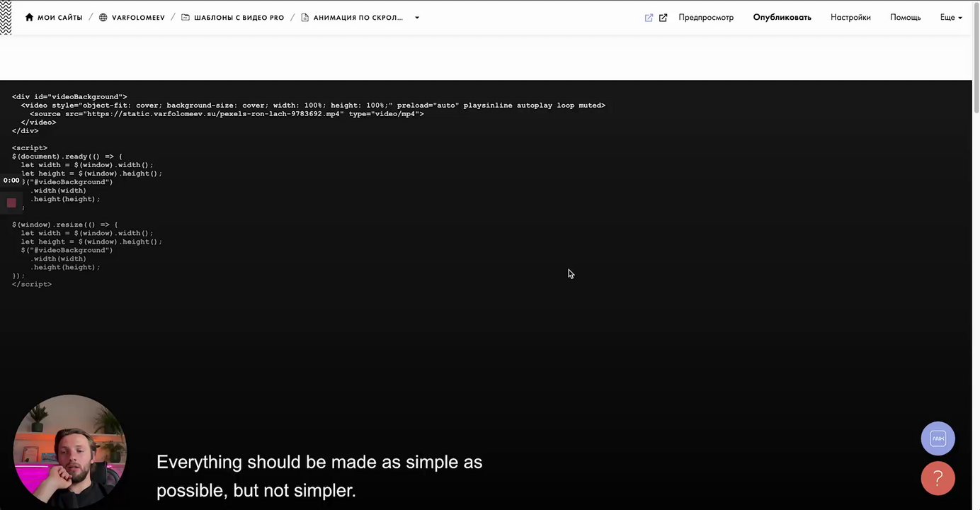Click the $(document).ready code line
980x510 pixels.
pyautogui.click(x=67, y=157)
